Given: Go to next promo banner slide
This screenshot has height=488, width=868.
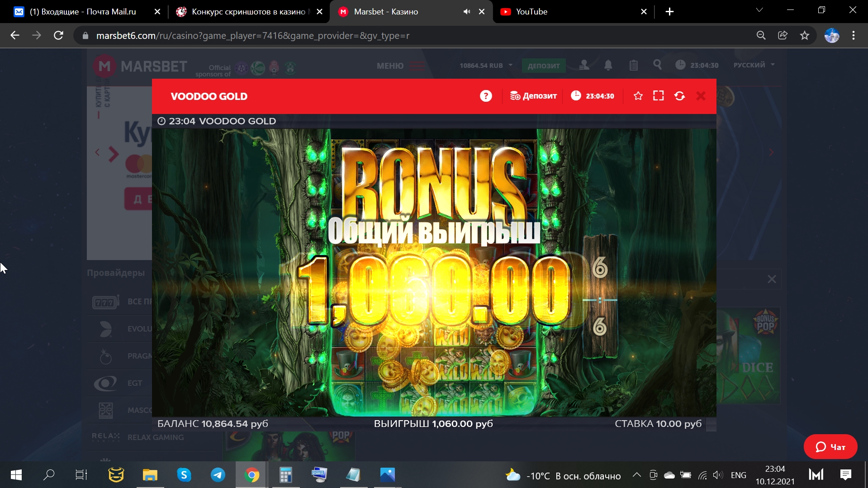Looking at the screenshot, I should point(771,152).
